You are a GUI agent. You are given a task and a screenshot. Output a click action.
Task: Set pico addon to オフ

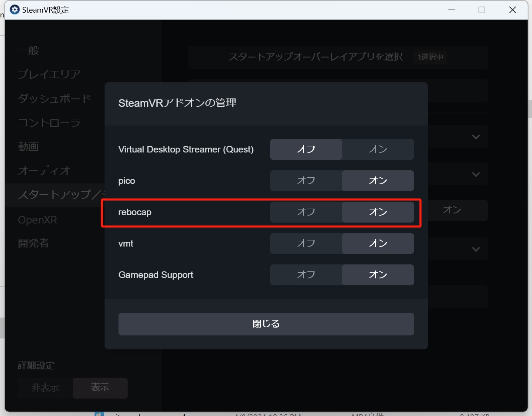tap(306, 181)
